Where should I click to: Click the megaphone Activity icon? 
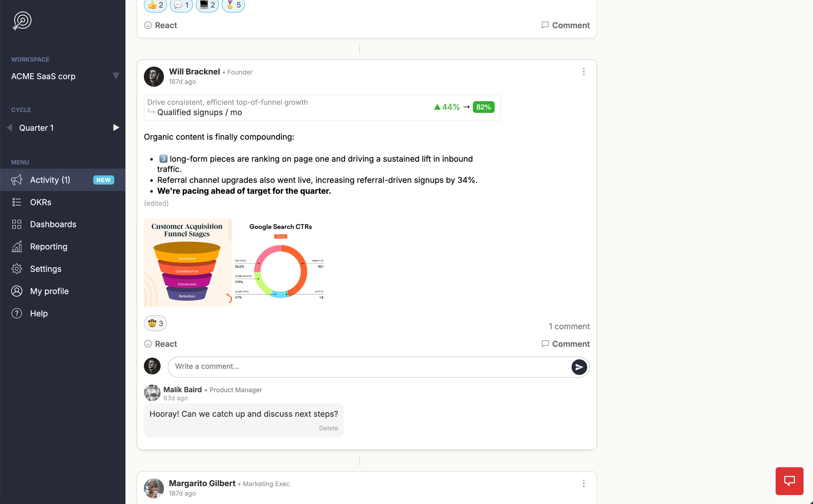(17, 180)
